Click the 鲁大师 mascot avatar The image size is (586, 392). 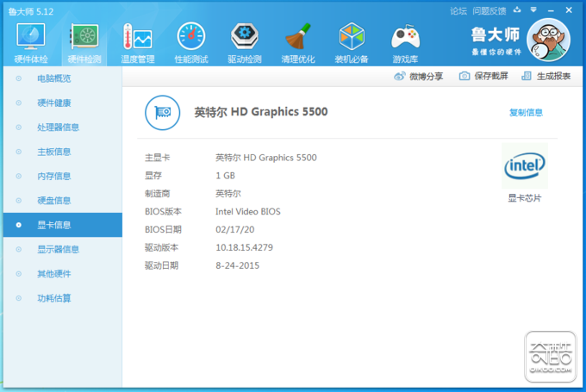click(x=548, y=40)
